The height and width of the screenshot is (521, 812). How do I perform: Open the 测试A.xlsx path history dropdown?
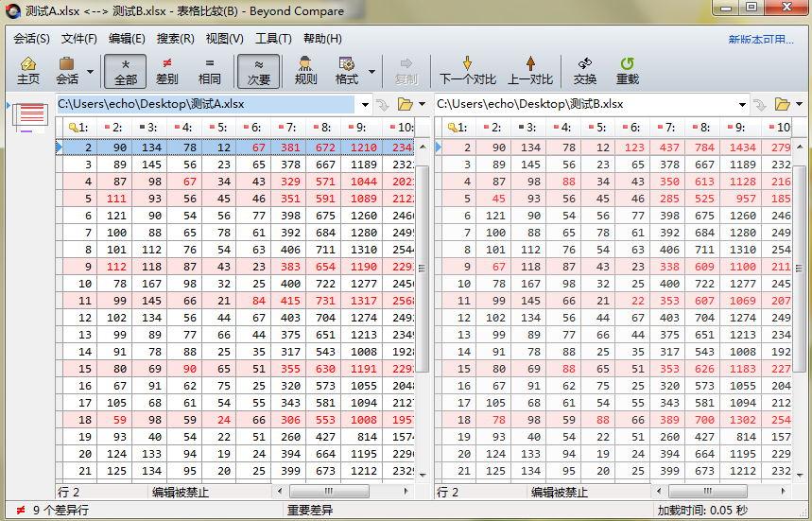click(365, 104)
